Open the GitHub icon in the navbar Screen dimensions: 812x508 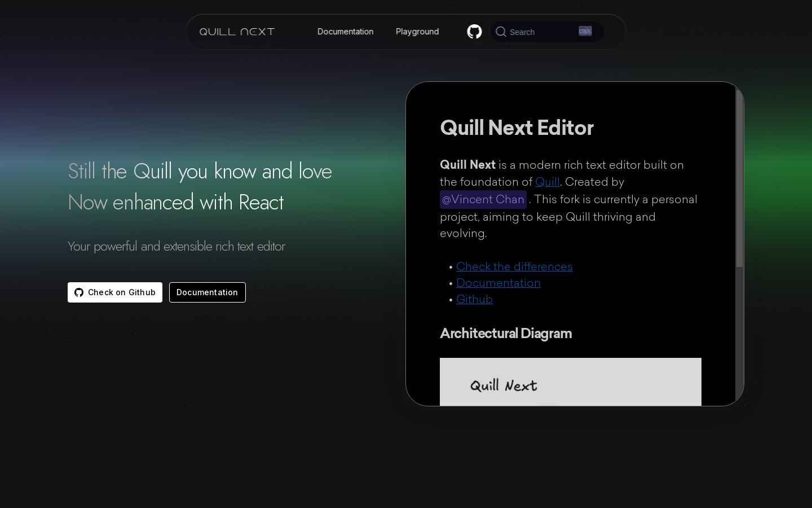click(474, 32)
